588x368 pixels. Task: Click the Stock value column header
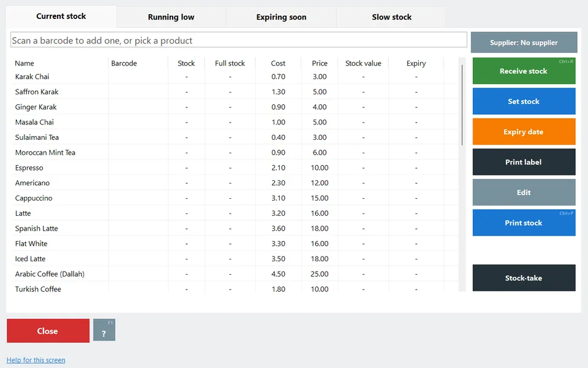363,63
